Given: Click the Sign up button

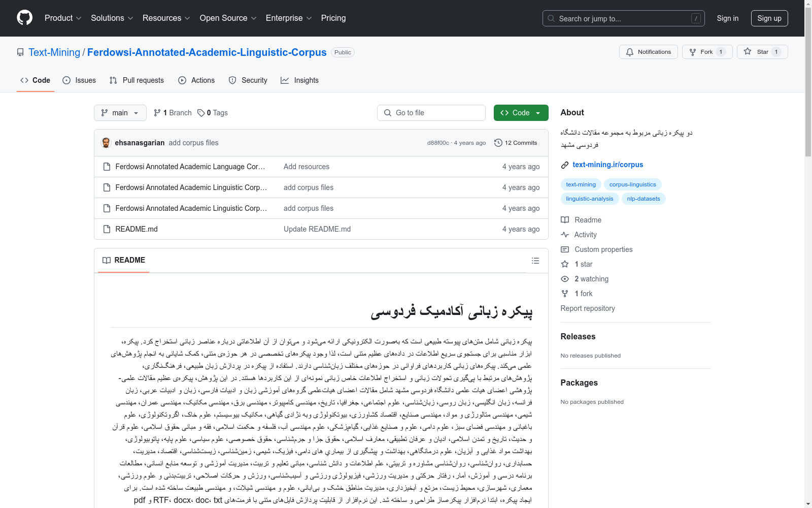Looking at the screenshot, I should click(x=769, y=18).
